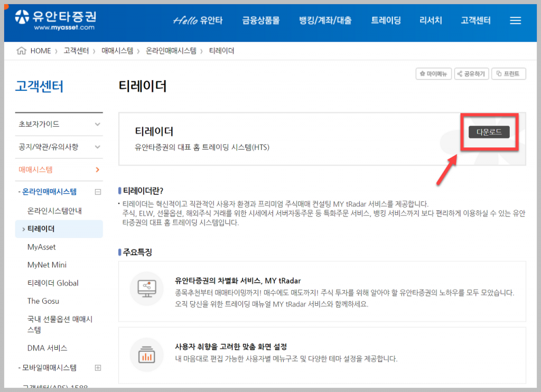Image resolution: width=541 pixels, height=392 pixels.
Task: Open the Hello 유안타 menu
Action: pos(198,21)
